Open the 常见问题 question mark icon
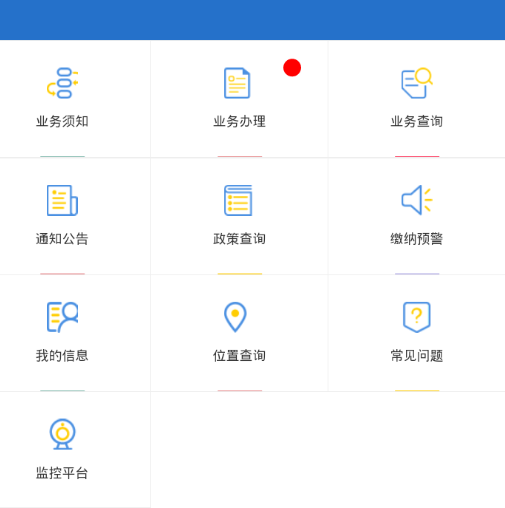Screen dimensions: 505x508 click(x=417, y=317)
